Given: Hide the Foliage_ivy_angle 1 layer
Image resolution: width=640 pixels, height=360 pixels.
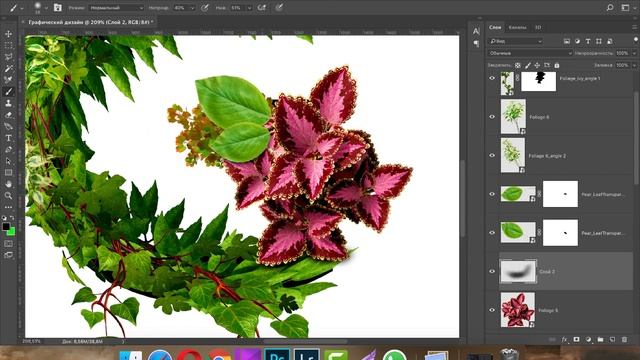Looking at the screenshot, I should click(x=492, y=78).
